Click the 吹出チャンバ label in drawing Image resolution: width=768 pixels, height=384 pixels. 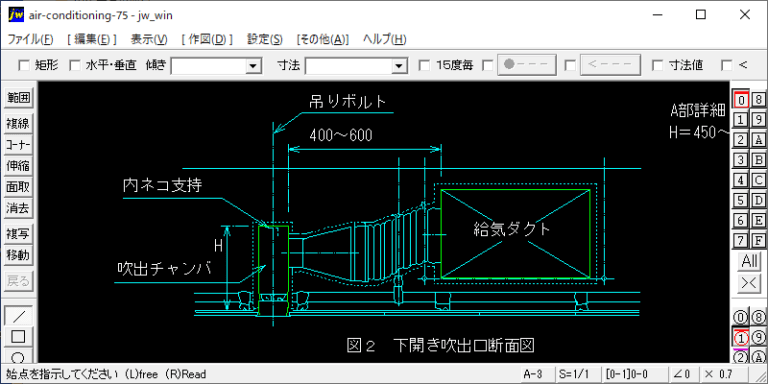coord(165,268)
